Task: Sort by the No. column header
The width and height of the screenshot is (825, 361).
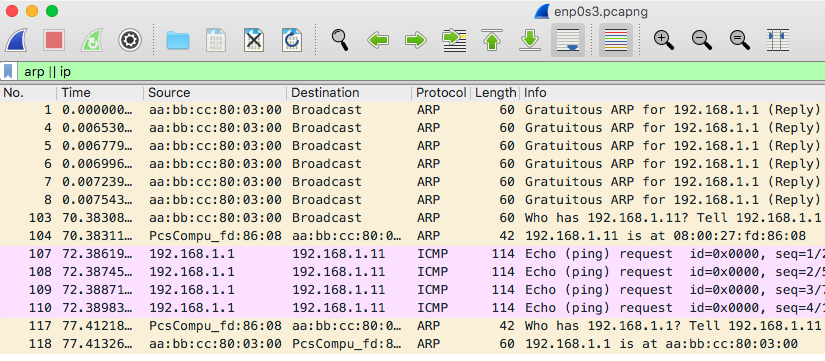Action: [28, 93]
